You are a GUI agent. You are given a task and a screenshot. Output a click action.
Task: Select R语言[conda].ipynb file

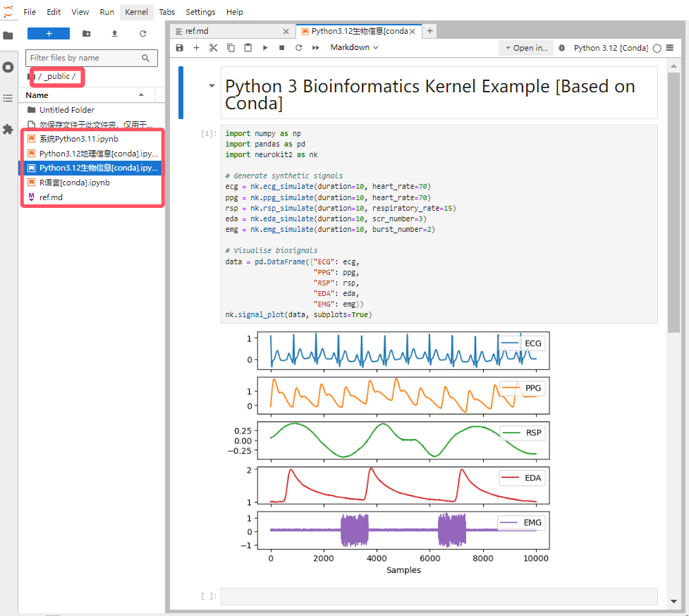click(92, 183)
